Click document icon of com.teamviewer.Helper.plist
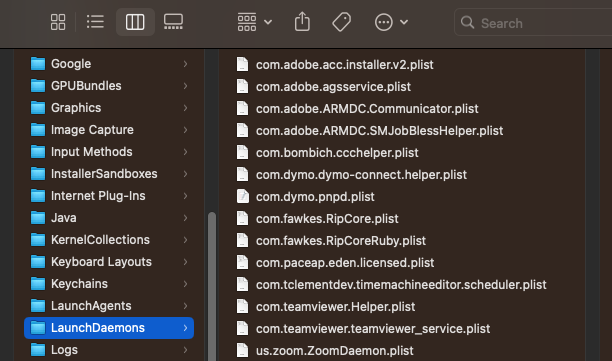612x361 pixels. tap(242, 306)
